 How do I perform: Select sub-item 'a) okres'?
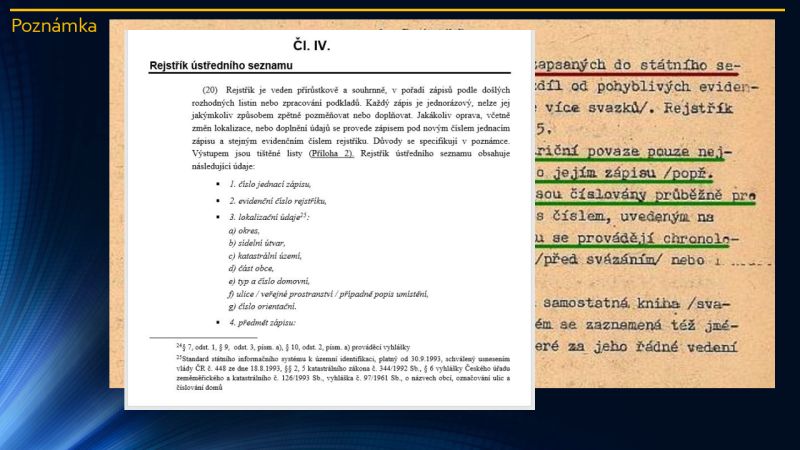(x=244, y=231)
